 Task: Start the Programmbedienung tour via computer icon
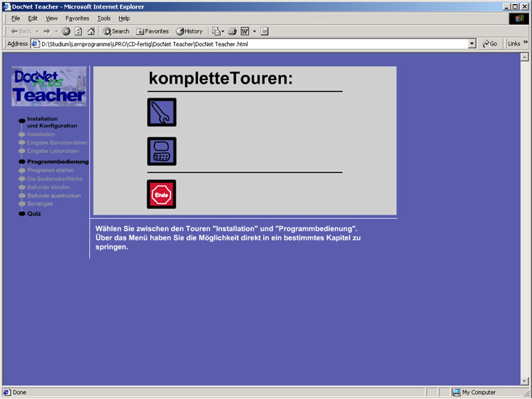point(162,152)
